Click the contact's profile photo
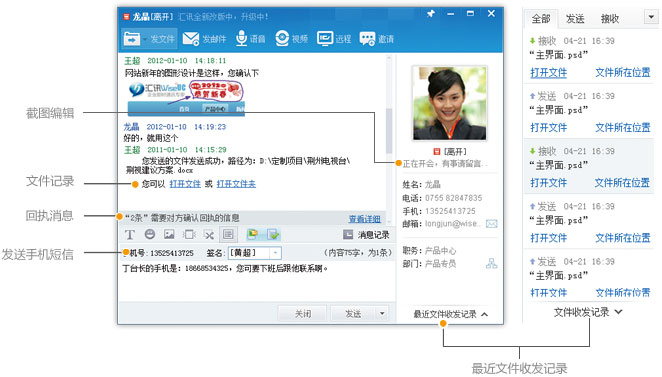 tap(449, 103)
